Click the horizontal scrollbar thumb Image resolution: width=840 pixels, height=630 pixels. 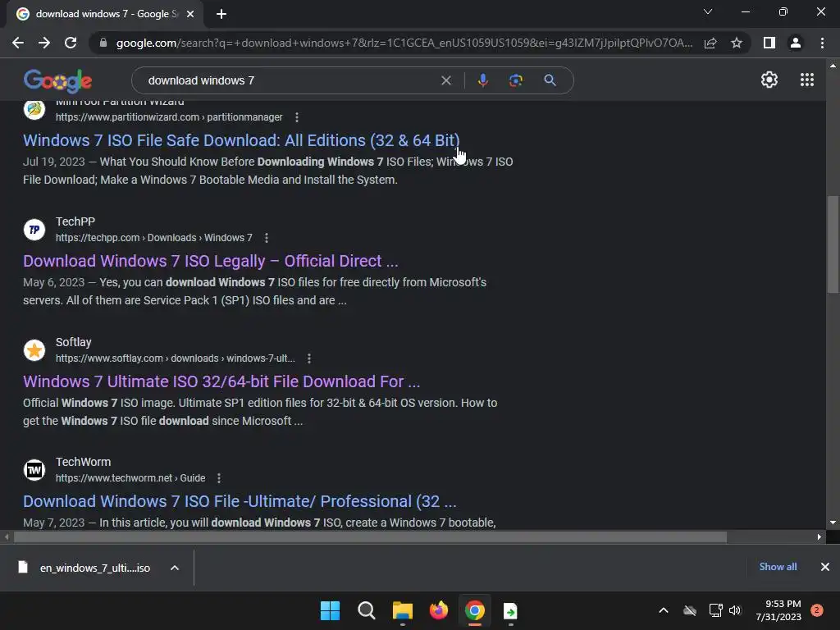point(370,536)
